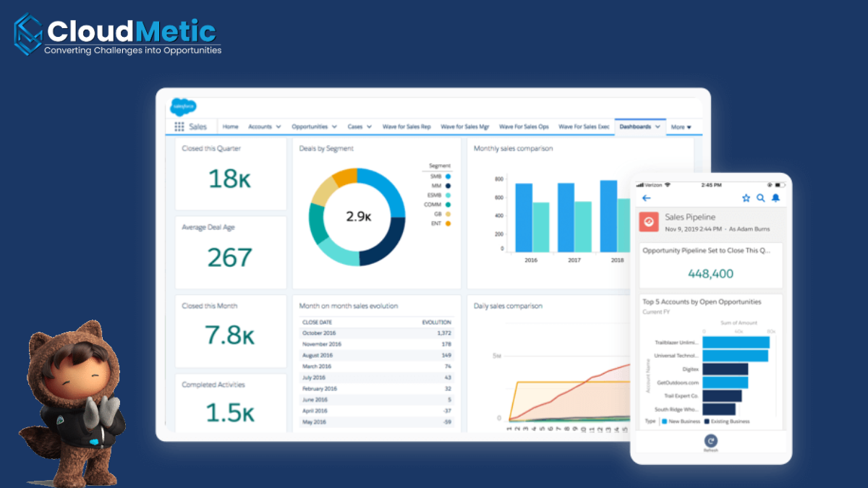Open the app launcher grid icon
Screen dimensions: 868x488
click(179, 127)
